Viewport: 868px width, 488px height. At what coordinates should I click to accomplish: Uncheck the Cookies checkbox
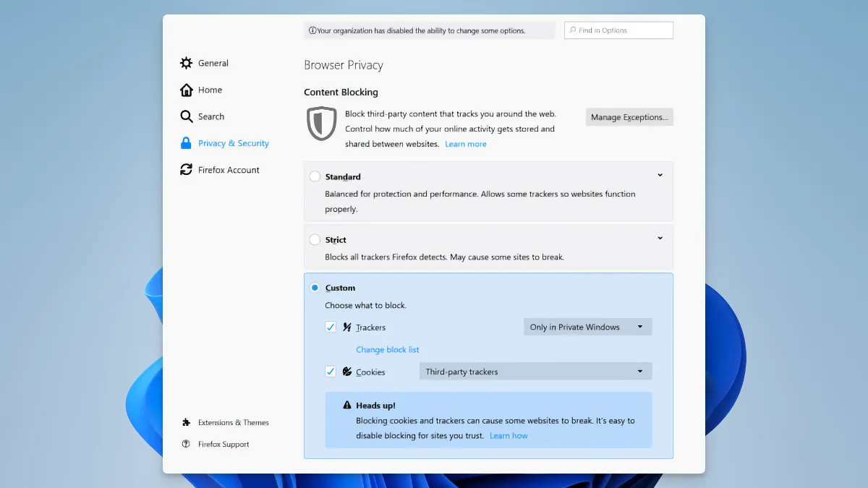(331, 372)
